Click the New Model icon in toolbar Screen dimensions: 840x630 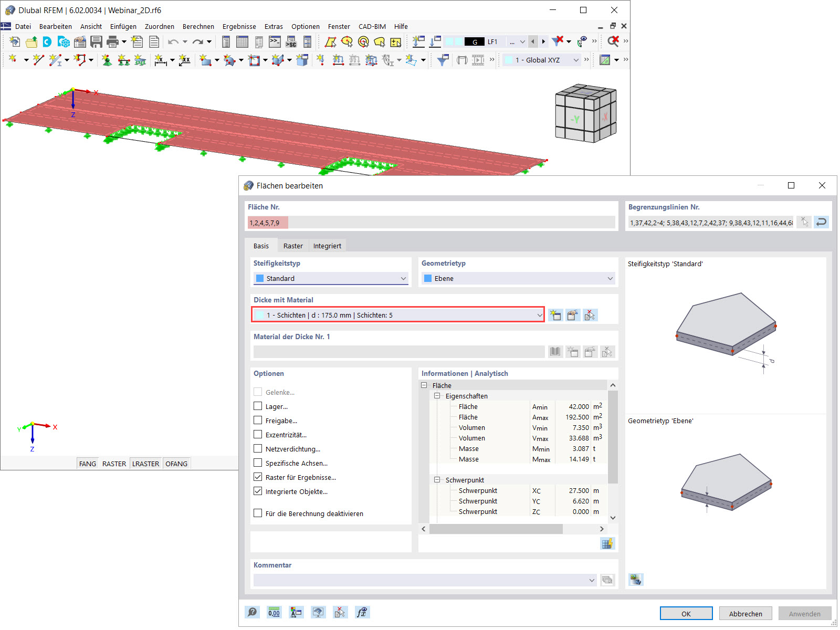pyautogui.click(x=15, y=41)
